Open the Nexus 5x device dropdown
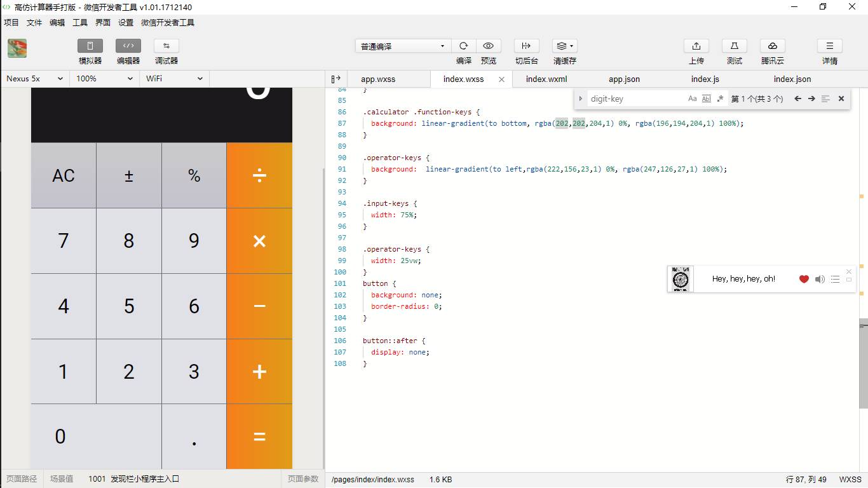The image size is (868, 488). (x=35, y=79)
